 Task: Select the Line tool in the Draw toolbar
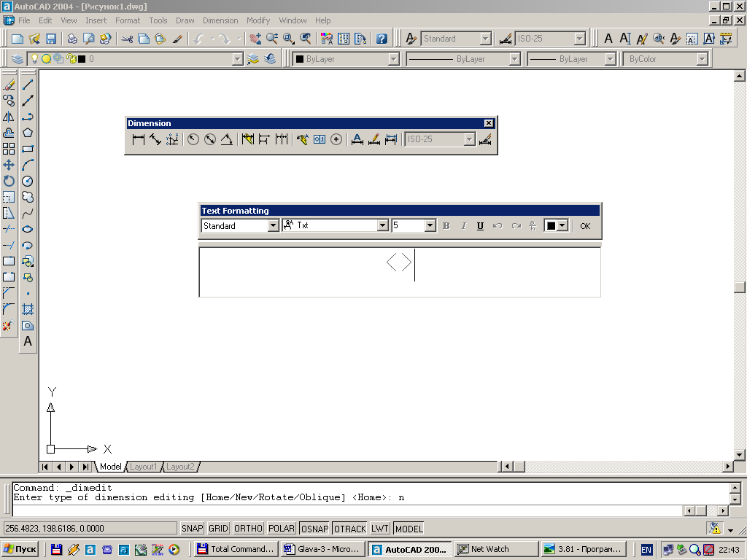28,85
